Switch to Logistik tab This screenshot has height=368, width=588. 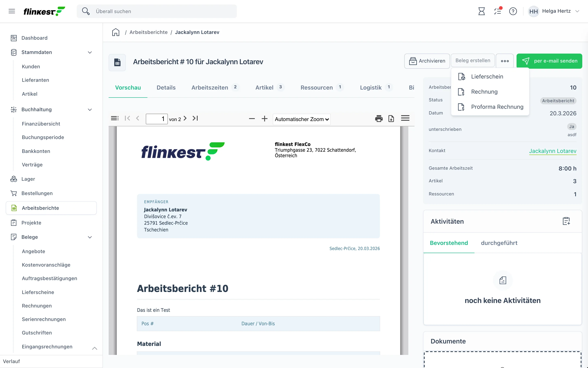pyautogui.click(x=376, y=88)
